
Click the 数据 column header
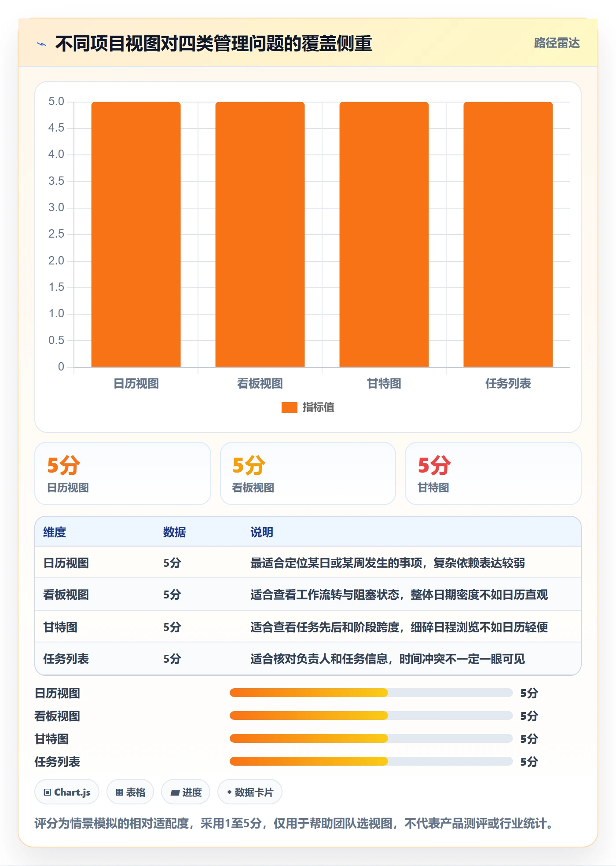click(175, 532)
